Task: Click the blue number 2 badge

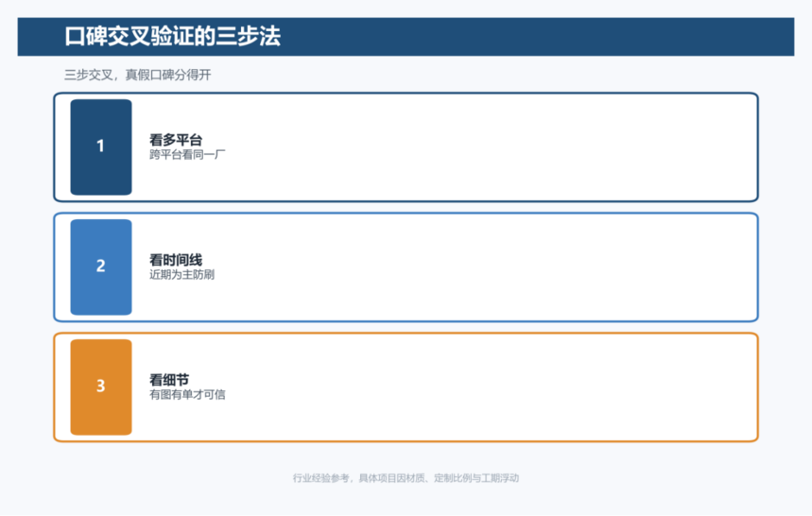Action: click(x=101, y=267)
